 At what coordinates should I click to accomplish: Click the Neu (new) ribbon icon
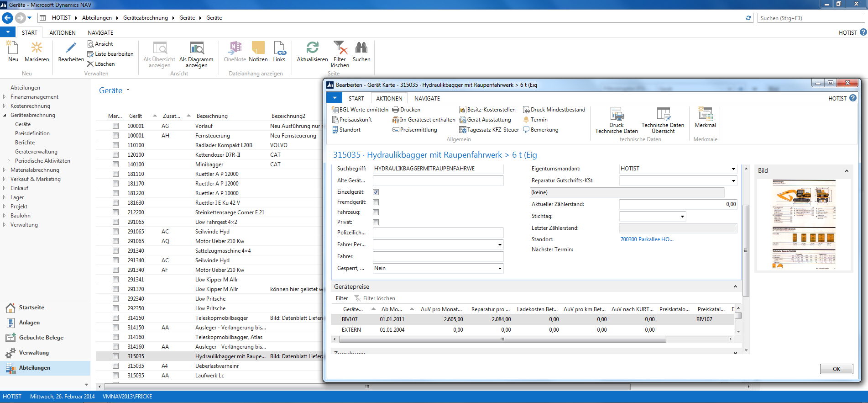coord(13,51)
